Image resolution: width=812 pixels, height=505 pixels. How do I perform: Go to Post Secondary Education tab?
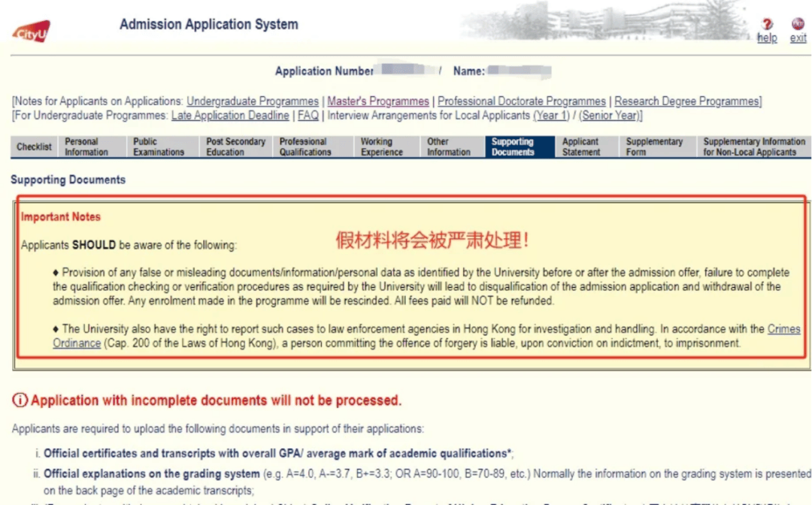[x=236, y=147]
